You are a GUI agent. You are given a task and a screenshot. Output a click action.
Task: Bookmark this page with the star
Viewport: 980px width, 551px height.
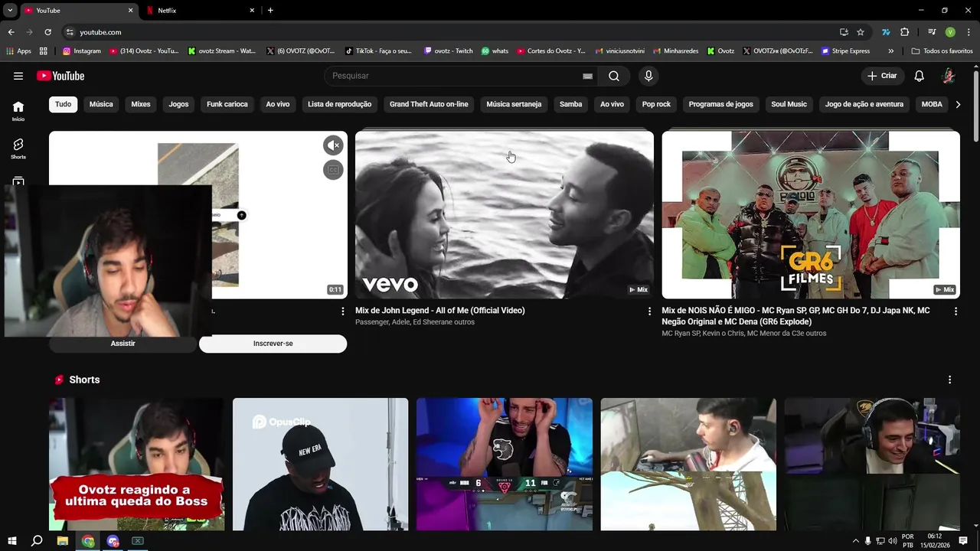coord(861,32)
